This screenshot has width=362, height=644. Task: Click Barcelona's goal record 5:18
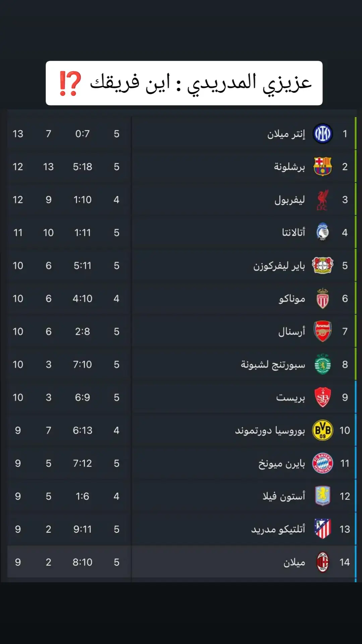pos(82,167)
